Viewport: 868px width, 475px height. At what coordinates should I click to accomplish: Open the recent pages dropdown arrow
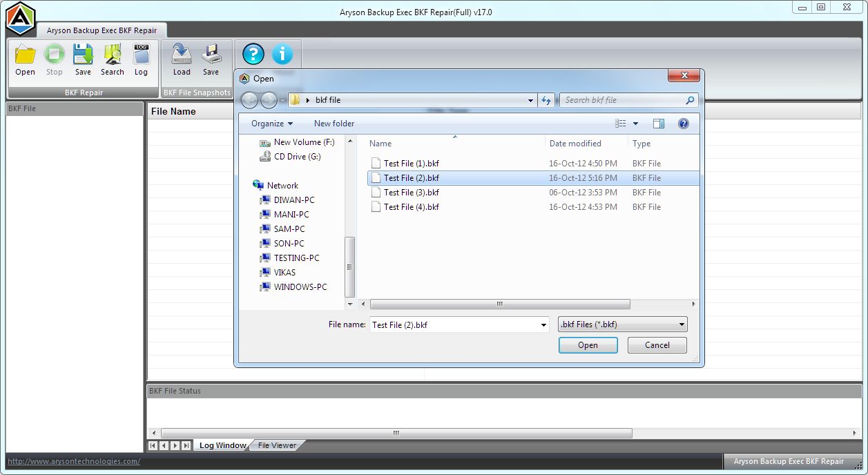[282, 101]
